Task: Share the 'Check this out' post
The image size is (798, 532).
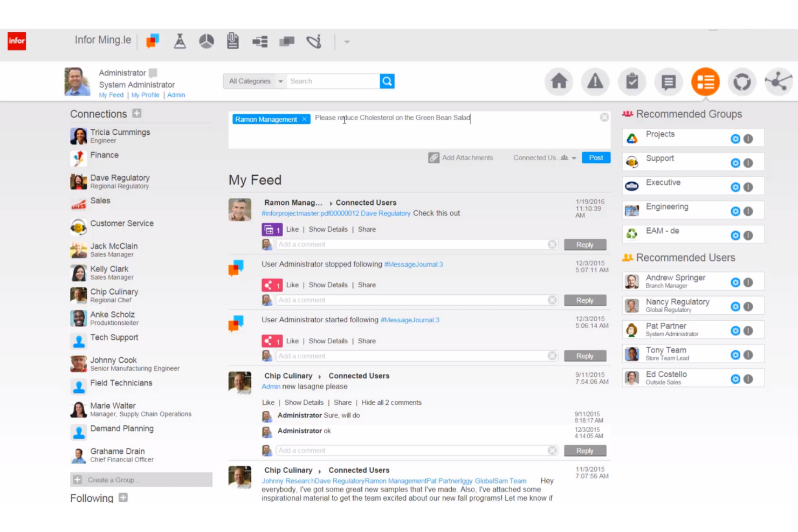Action: (367, 230)
